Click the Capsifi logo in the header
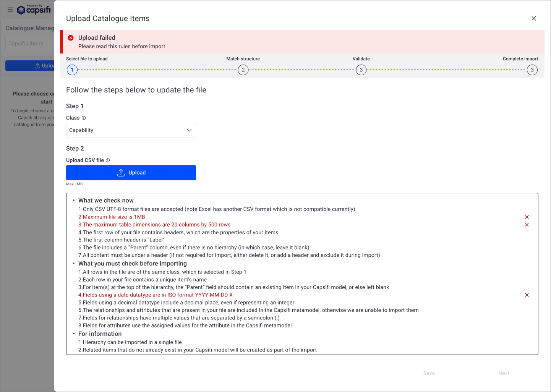 click(x=34, y=10)
